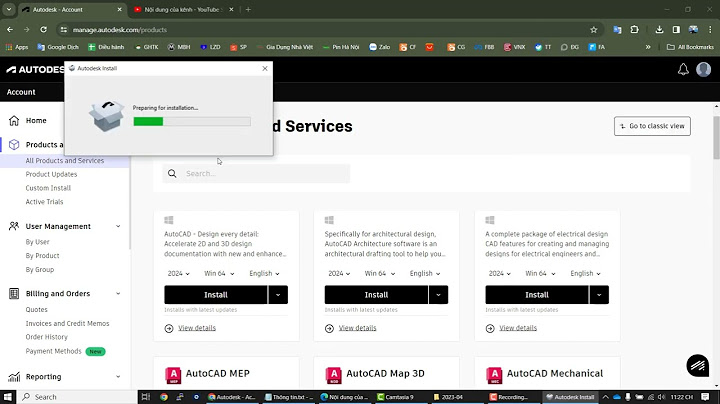Go back with browser back arrow

pyautogui.click(x=10, y=29)
